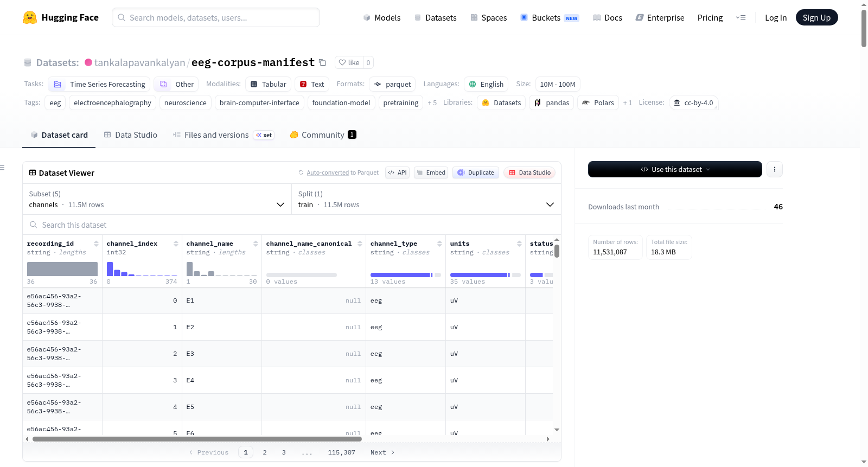Click the left sidebar toggle icon

tap(2, 168)
